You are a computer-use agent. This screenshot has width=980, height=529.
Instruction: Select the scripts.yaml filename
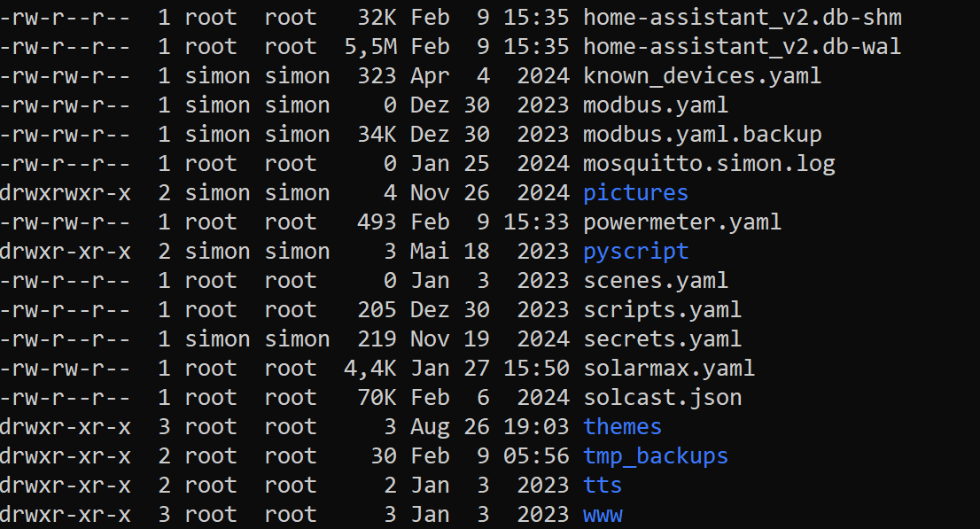(662, 309)
